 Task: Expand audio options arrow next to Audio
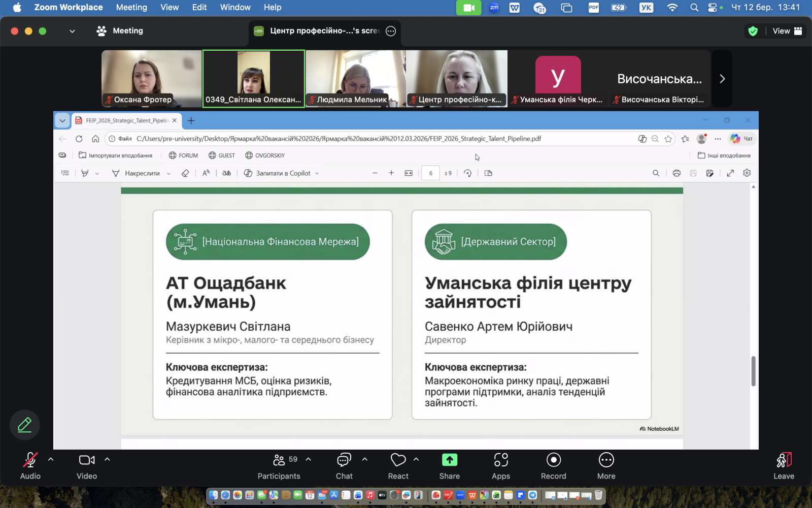coord(51,459)
